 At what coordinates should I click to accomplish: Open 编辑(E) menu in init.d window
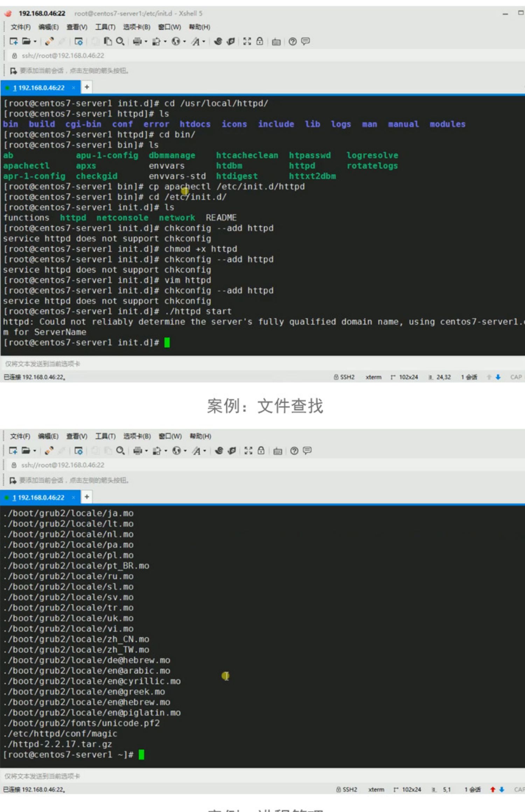point(48,27)
